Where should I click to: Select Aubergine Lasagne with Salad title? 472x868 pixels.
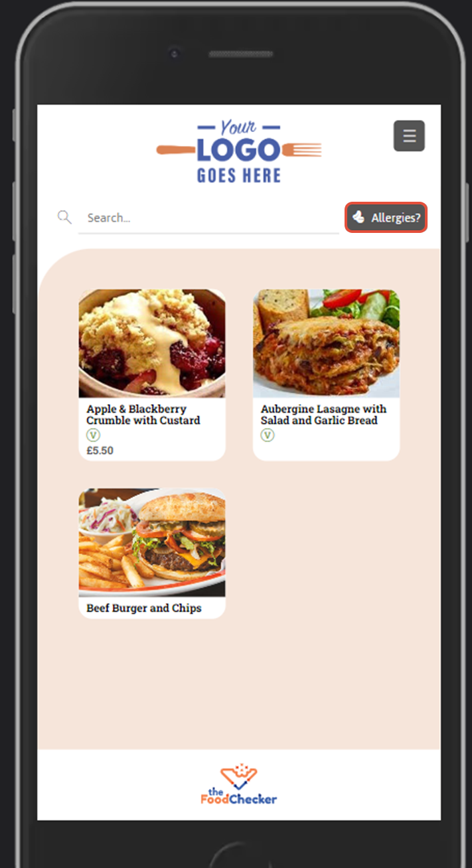pyautogui.click(x=323, y=415)
